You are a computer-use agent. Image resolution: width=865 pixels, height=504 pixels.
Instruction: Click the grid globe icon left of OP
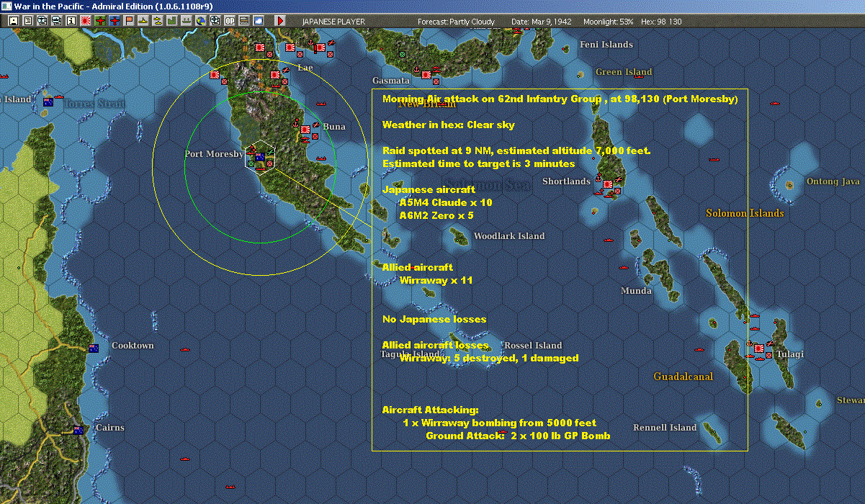[215, 21]
